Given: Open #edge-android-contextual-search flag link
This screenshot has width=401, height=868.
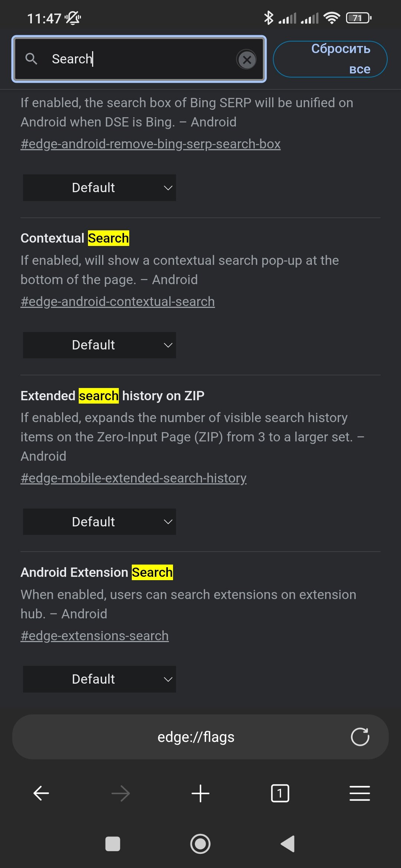Looking at the screenshot, I should coord(118,302).
